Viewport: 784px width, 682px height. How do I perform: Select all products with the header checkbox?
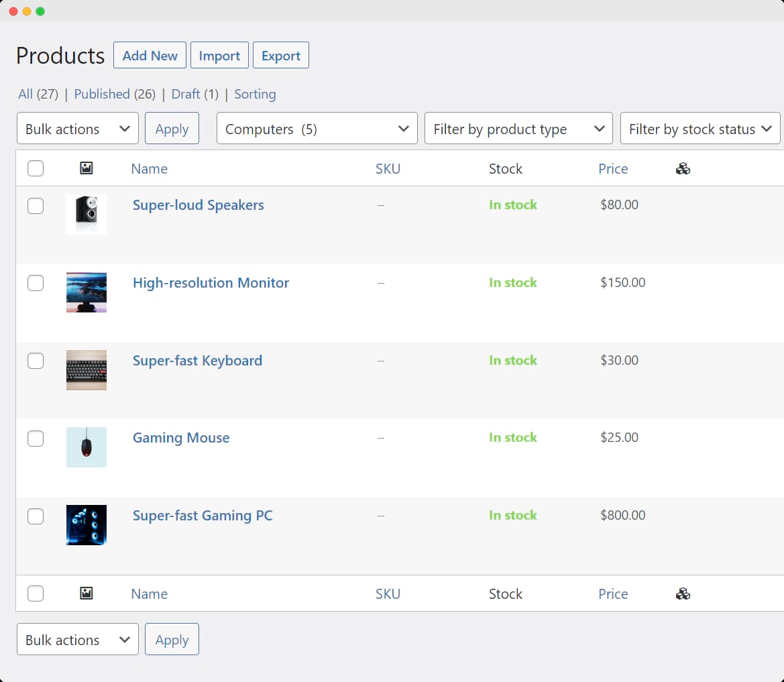(35, 168)
